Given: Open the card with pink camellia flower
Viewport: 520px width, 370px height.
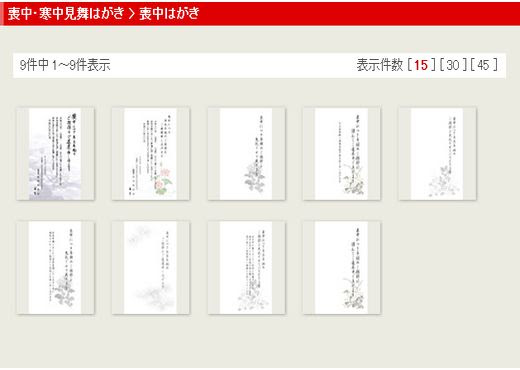Looking at the screenshot, I should point(151,154).
